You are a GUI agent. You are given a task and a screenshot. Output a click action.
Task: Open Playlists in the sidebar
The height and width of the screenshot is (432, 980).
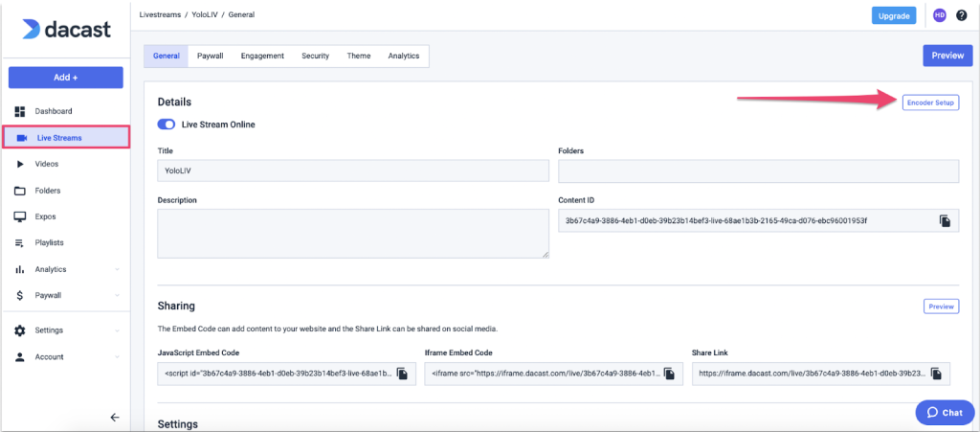tap(50, 242)
